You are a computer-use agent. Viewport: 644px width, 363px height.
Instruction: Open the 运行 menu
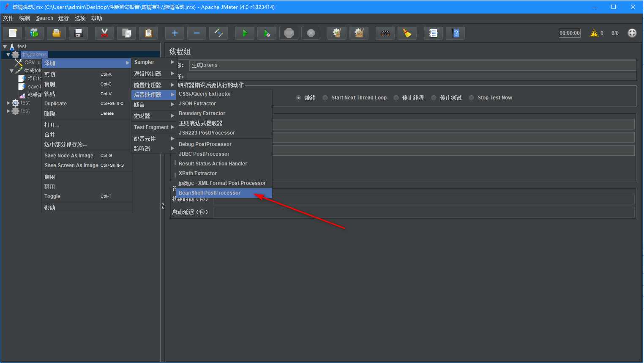pyautogui.click(x=63, y=18)
